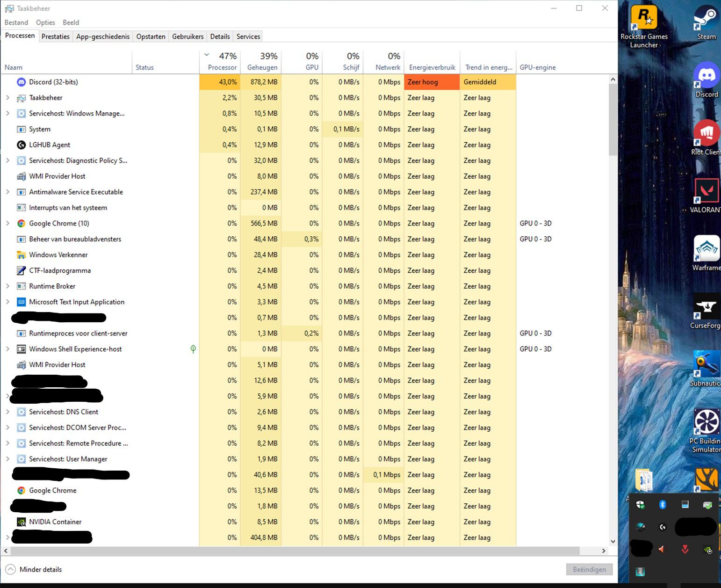This screenshot has height=588, width=721.
Task: Switch to the Prestaties tab
Action: [x=55, y=36]
